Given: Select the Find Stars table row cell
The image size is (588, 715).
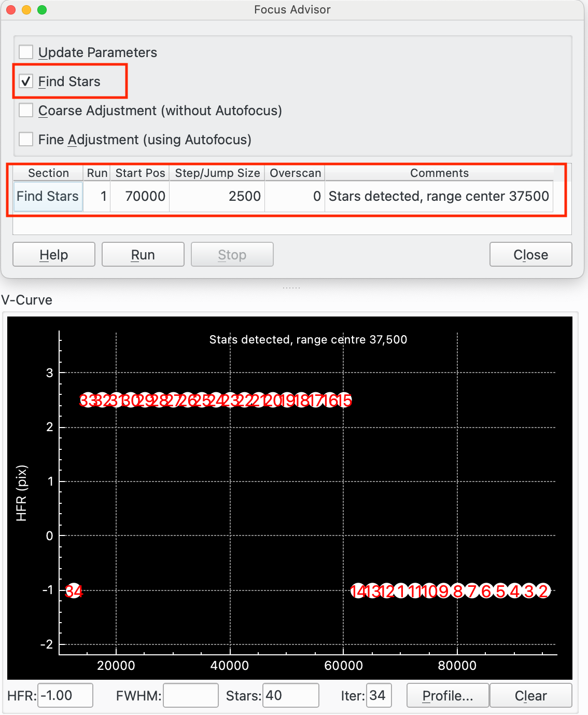Looking at the screenshot, I should tap(48, 197).
